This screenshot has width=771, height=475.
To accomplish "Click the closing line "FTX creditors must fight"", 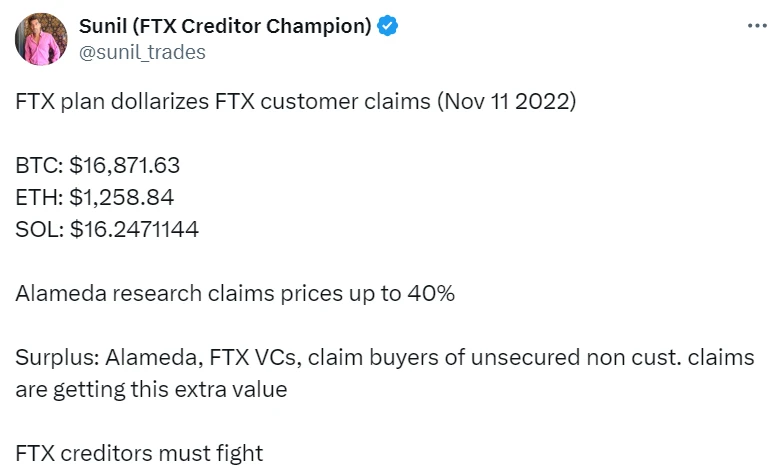I will [x=139, y=453].
